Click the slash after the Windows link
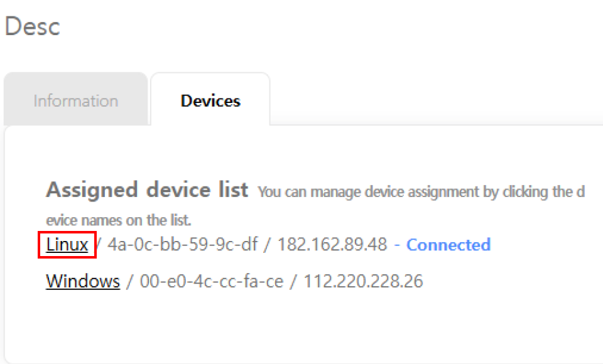Image resolution: width=603 pixels, height=364 pixels. pyautogui.click(x=130, y=281)
